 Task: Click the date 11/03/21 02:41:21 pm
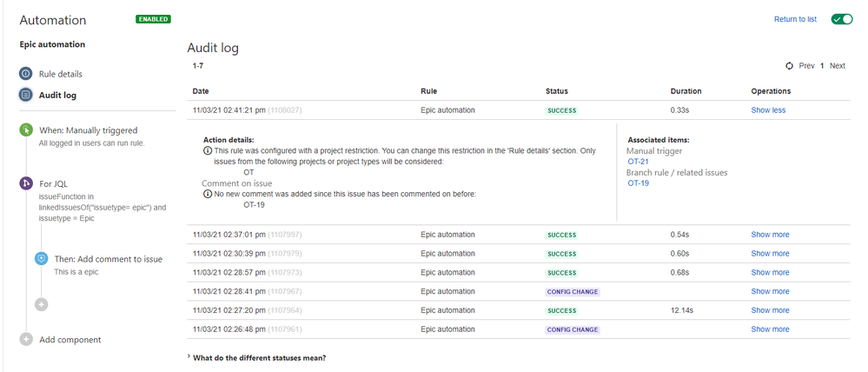click(229, 110)
